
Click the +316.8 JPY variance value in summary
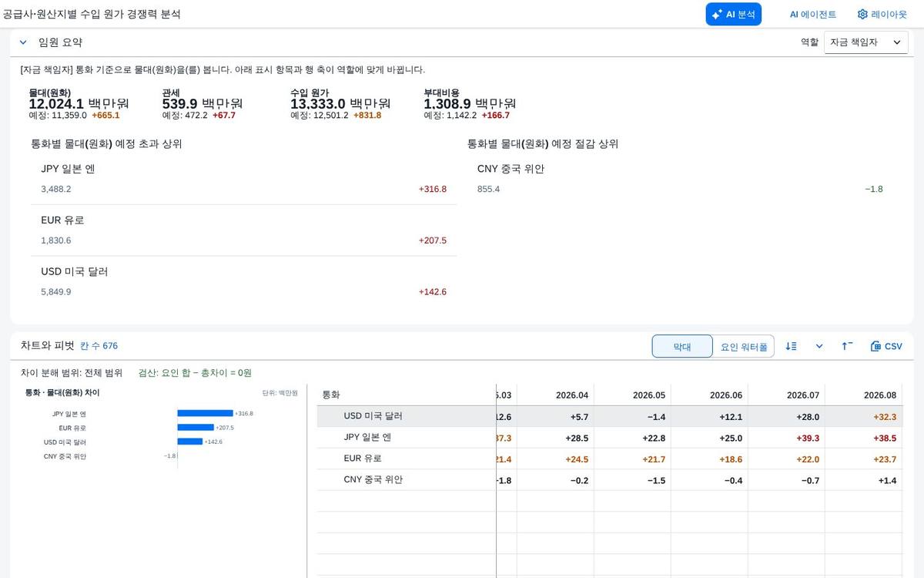[433, 189]
